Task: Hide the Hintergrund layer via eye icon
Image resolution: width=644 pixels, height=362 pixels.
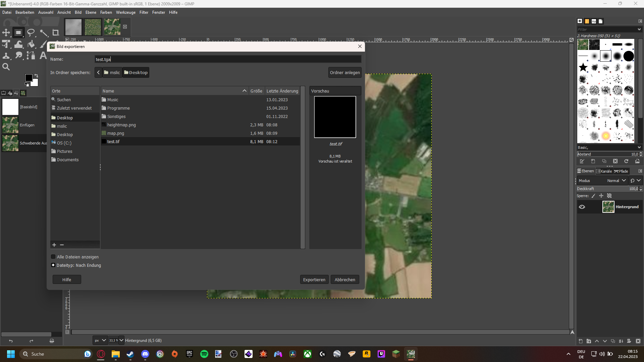Action: [582, 207]
